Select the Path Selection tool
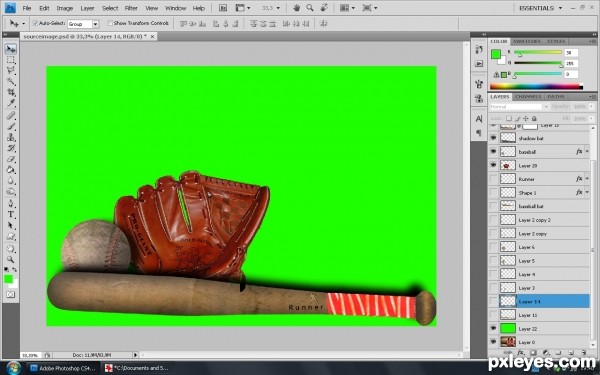600x375 pixels. (11, 225)
